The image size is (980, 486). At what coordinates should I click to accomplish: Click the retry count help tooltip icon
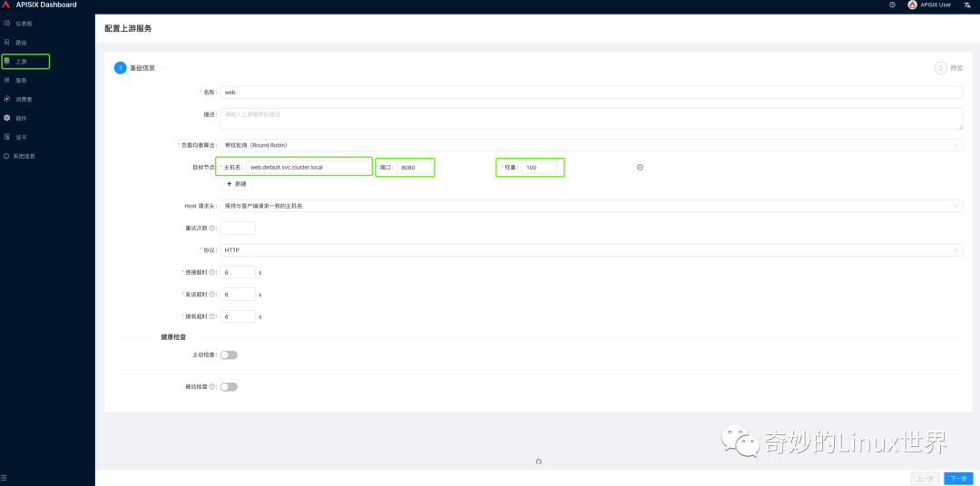tap(211, 228)
